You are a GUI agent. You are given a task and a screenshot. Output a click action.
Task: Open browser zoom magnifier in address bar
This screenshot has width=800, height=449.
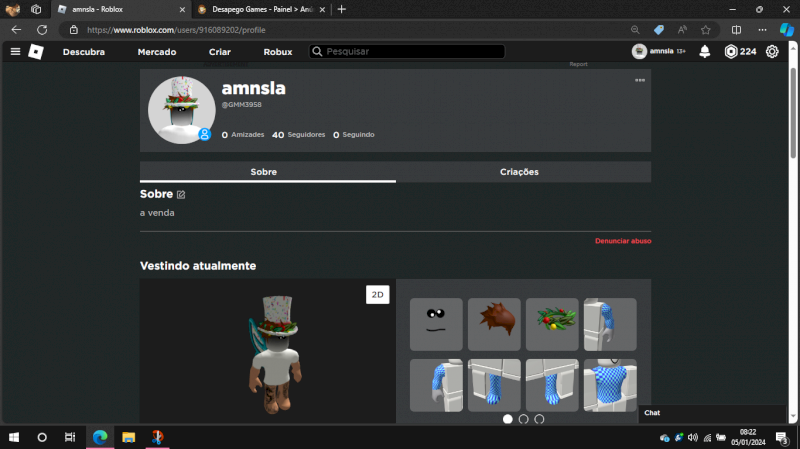pyautogui.click(x=635, y=30)
